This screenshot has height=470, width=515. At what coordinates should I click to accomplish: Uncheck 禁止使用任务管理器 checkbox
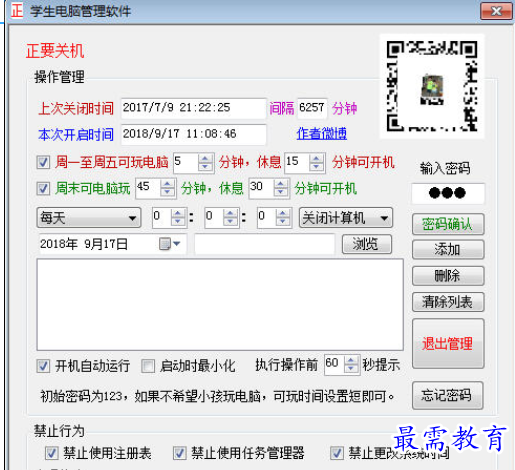179,453
